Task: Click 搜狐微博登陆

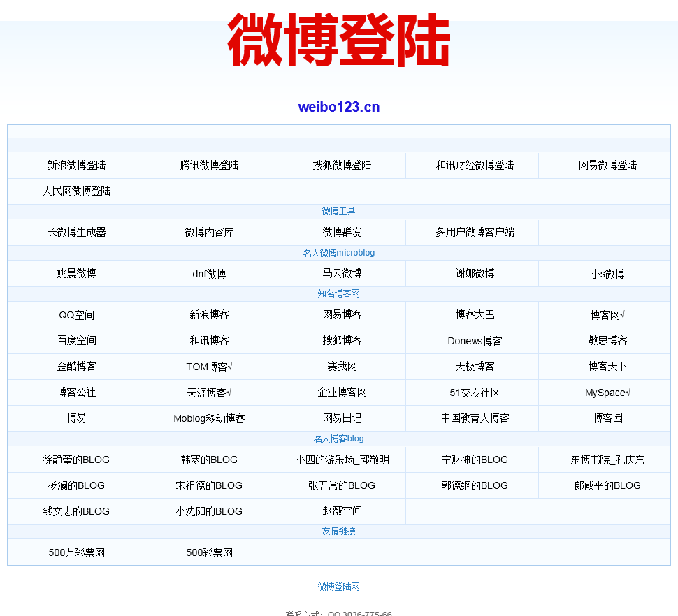Action: click(342, 165)
